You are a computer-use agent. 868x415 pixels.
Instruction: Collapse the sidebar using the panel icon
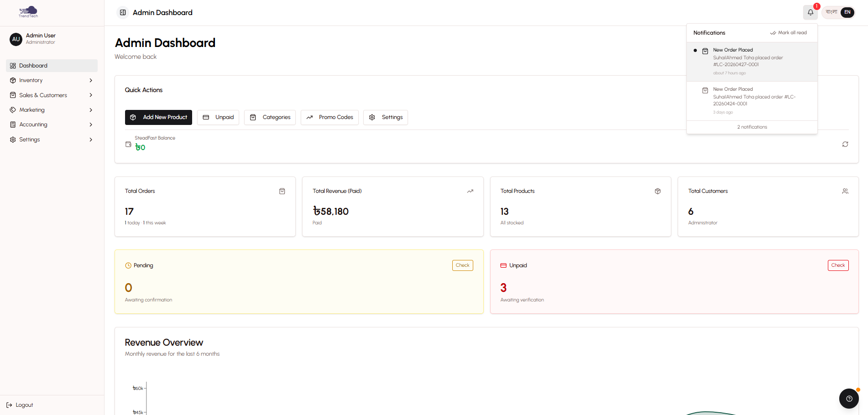coord(122,12)
